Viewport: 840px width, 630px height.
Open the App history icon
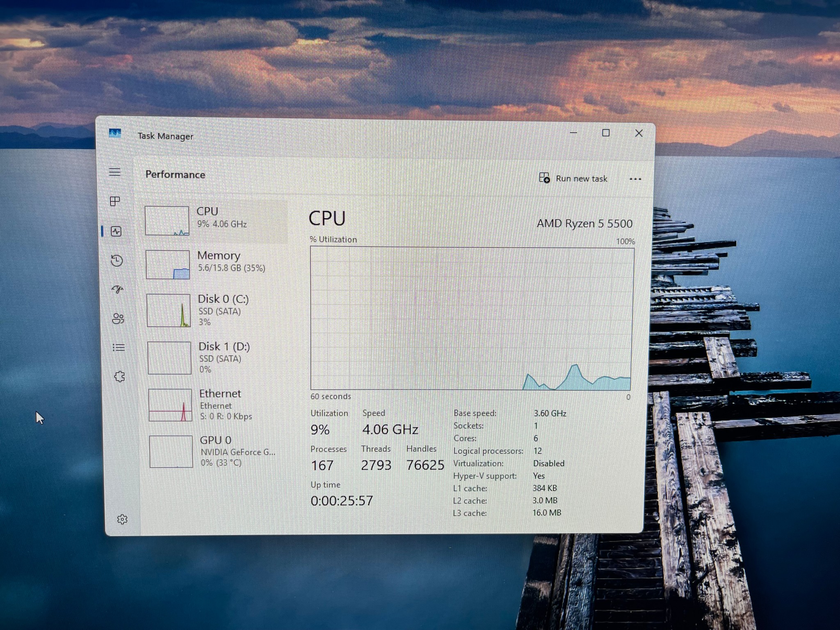click(x=117, y=260)
